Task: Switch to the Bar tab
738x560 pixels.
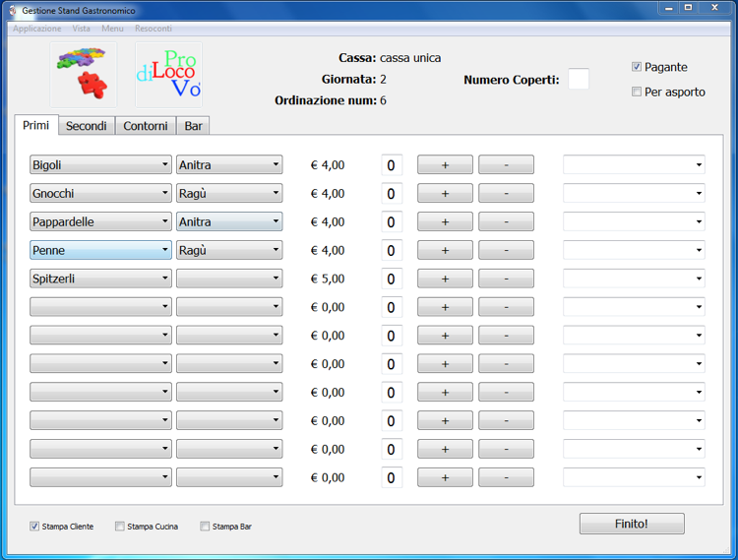Action: pos(193,126)
